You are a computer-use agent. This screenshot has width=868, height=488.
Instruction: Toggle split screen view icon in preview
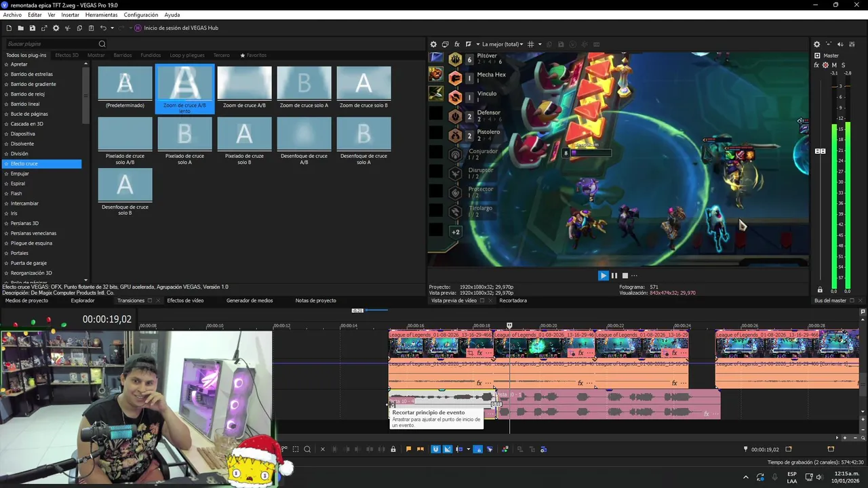(x=469, y=44)
